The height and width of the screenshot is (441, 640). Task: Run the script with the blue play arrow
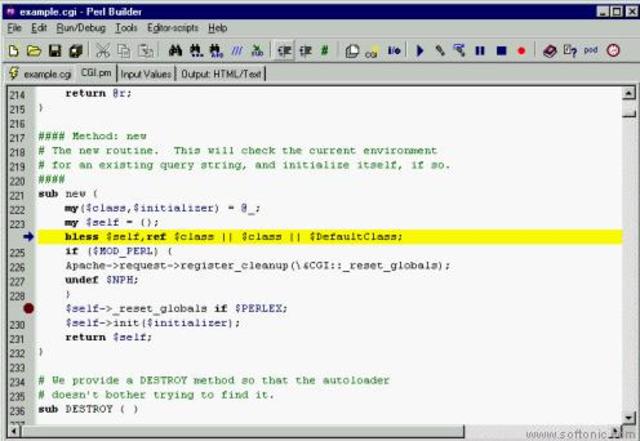(x=420, y=51)
